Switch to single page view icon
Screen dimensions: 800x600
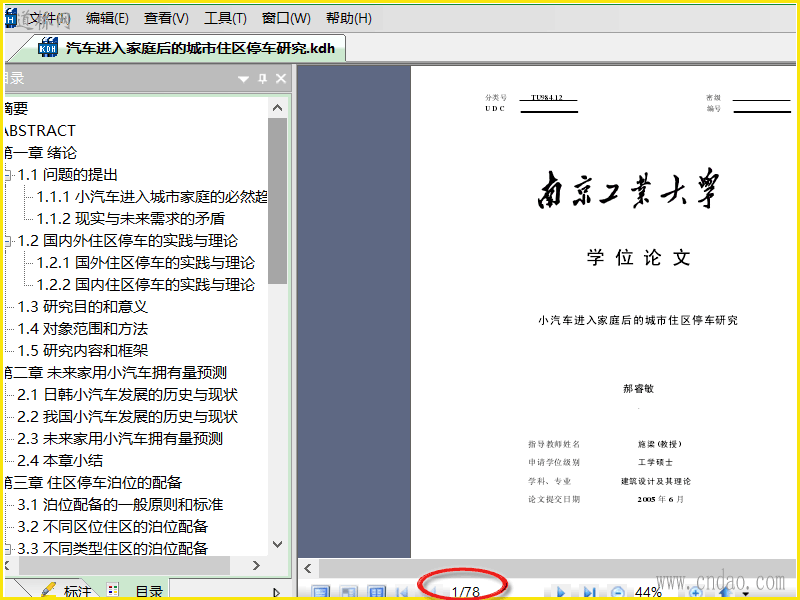(320, 592)
